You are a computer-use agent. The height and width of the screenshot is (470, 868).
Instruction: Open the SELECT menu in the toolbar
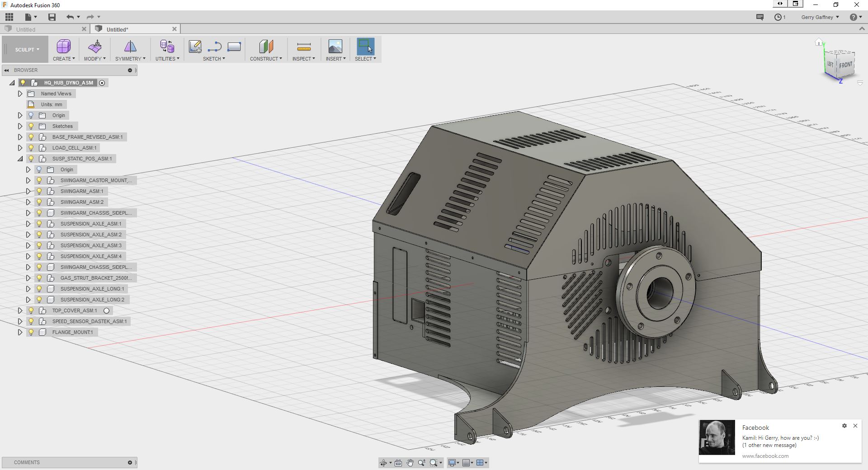365,59
